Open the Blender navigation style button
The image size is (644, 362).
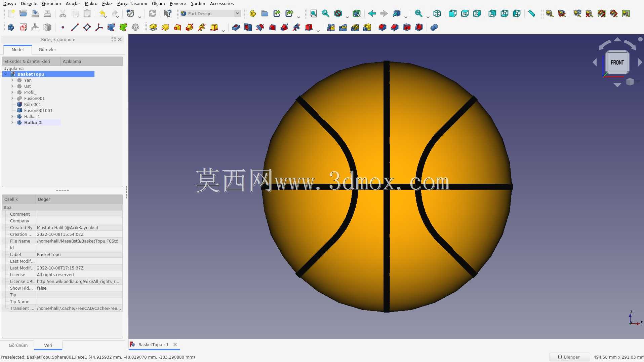click(569, 357)
